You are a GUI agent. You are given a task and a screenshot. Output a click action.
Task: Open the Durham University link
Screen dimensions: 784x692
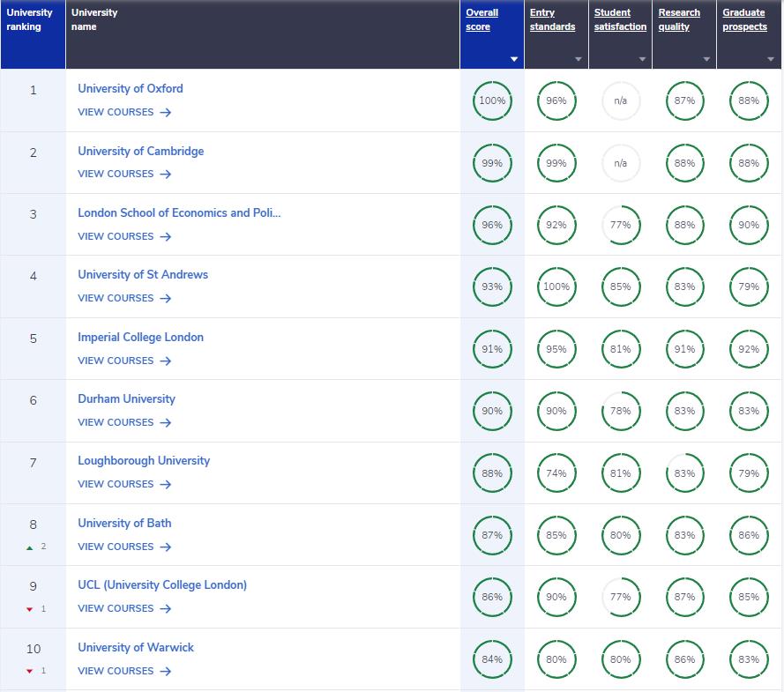(x=126, y=399)
